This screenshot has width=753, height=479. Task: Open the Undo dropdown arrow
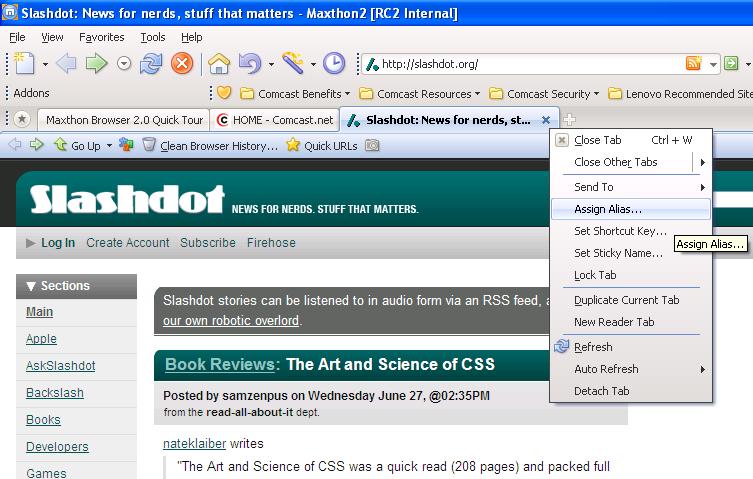pos(271,64)
